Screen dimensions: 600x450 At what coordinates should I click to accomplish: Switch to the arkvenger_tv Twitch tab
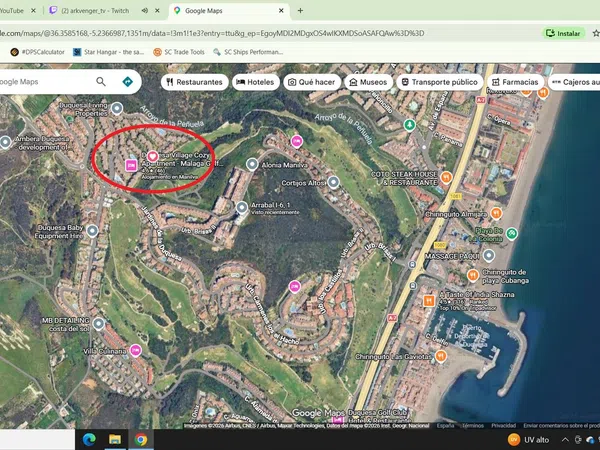[105, 11]
